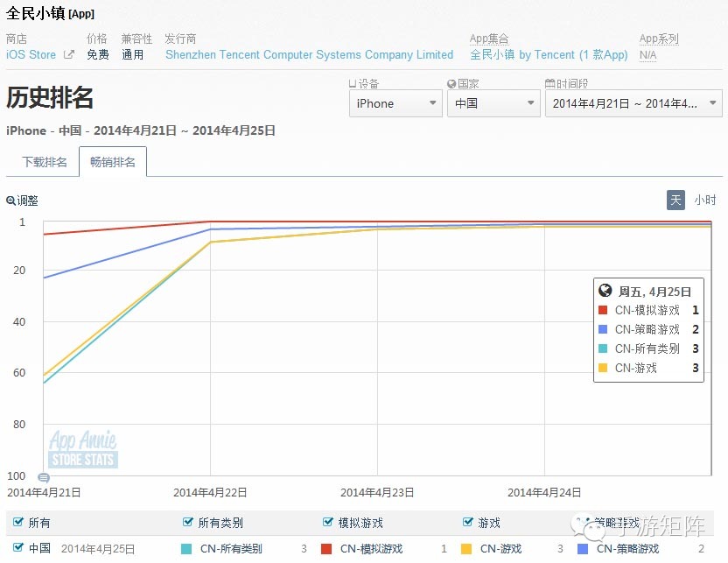Open Shenzhen Tencent Computer Systems publisher link
728x563 pixels.
click(x=309, y=55)
